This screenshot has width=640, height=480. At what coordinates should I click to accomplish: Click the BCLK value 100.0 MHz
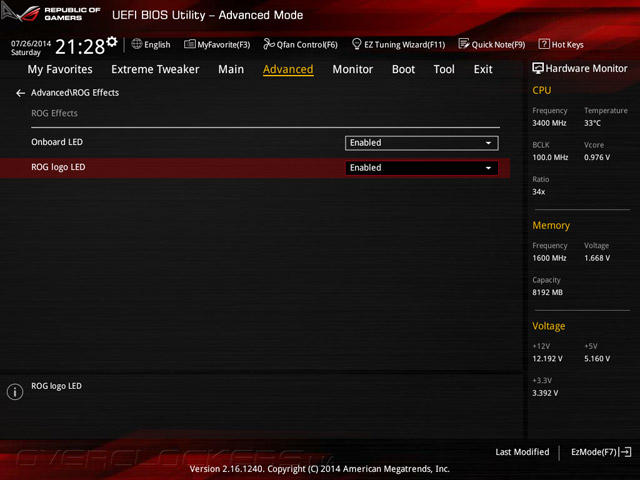(x=550, y=157)
